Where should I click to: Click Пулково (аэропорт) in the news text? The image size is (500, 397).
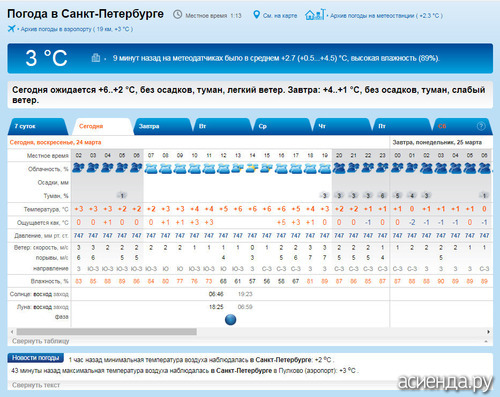307,370
